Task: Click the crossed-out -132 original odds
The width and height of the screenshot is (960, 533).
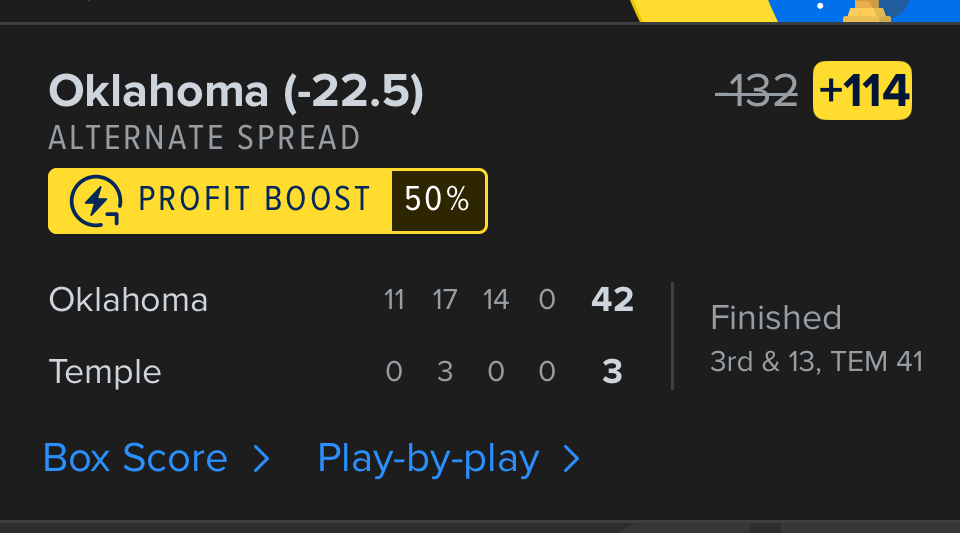Action: (x=757, y=91)
